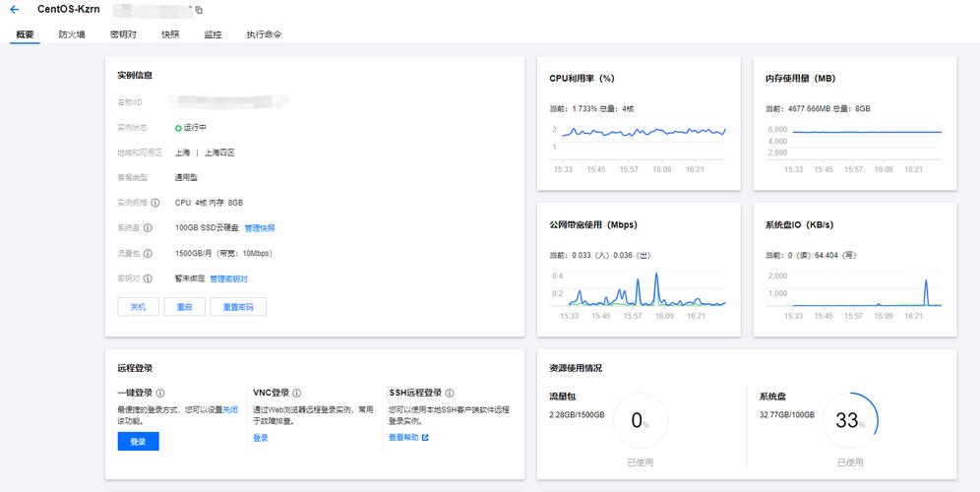Image resolution: width=980 pixels, height=492 pixels.
Task: Click the 资源使用情况 section heading
Action: [576, 368]
